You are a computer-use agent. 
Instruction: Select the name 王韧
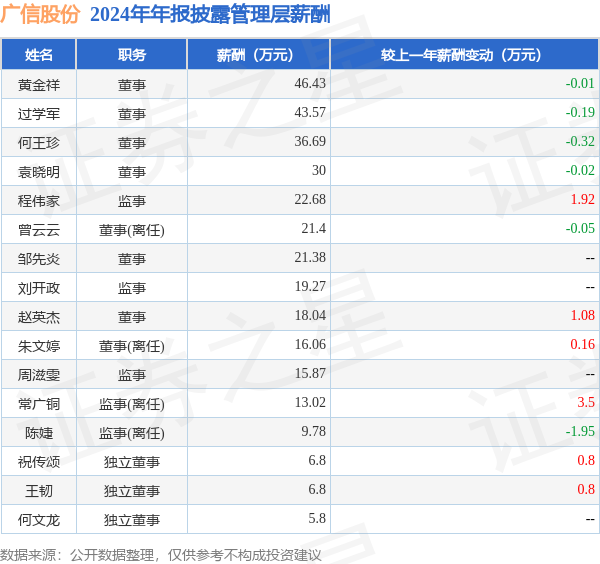pos(39,491)
